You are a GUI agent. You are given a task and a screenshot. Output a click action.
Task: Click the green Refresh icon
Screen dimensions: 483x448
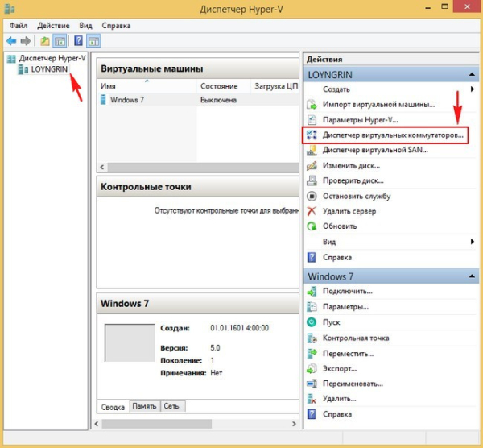[x=312, y=226]
